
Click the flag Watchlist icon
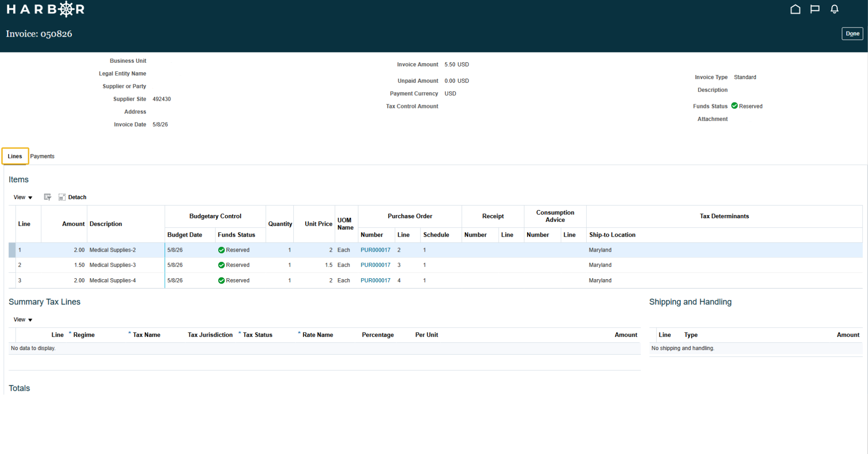(815, 9)
